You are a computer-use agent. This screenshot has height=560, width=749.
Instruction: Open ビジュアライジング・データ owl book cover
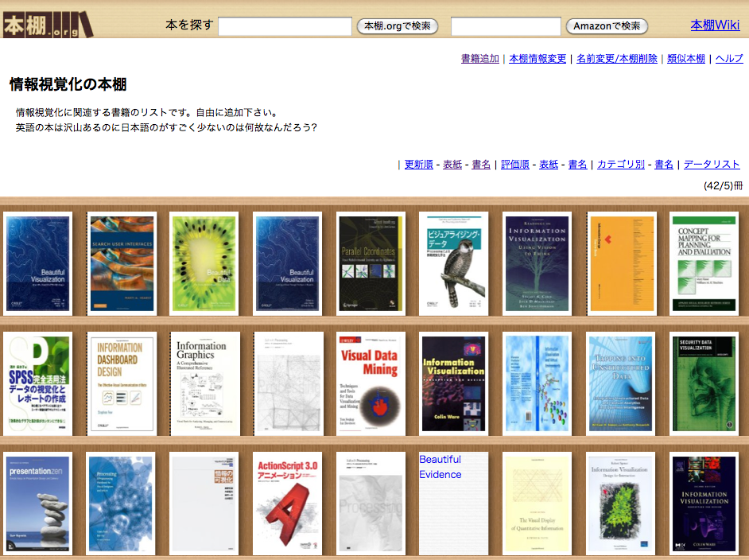453,264
